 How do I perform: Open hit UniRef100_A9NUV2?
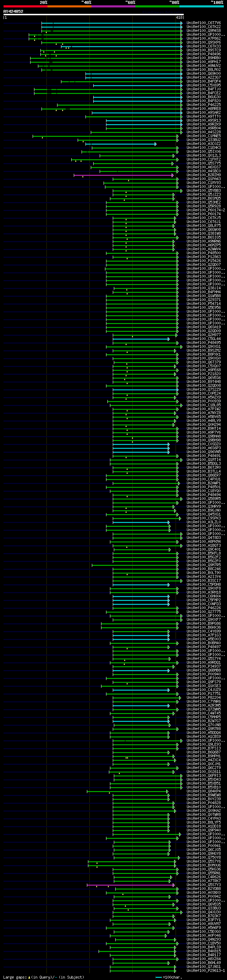pos(203,66)
